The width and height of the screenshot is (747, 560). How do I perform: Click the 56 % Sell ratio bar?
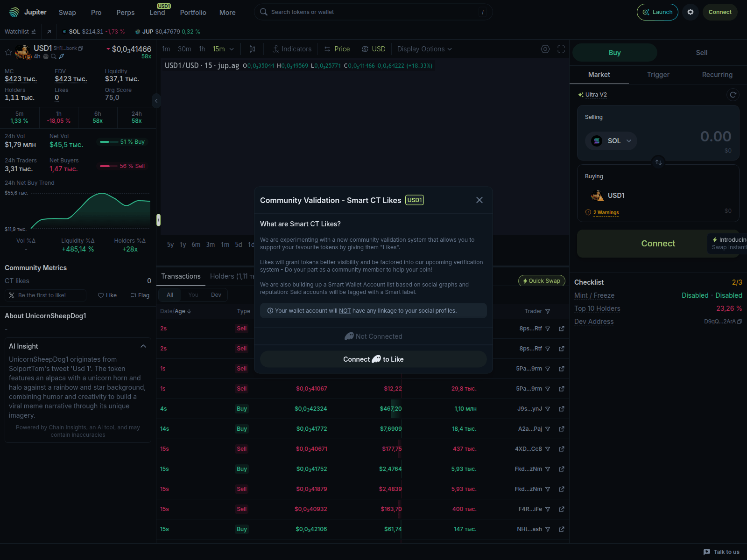[x=122, y=166]
